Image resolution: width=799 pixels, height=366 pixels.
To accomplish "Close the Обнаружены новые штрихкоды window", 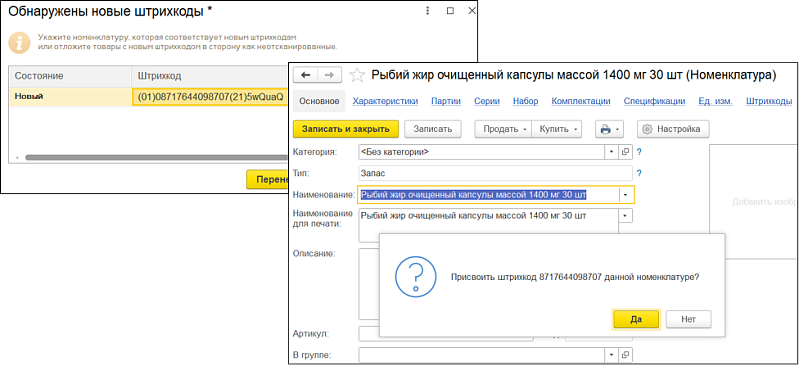I will [472, 11].
